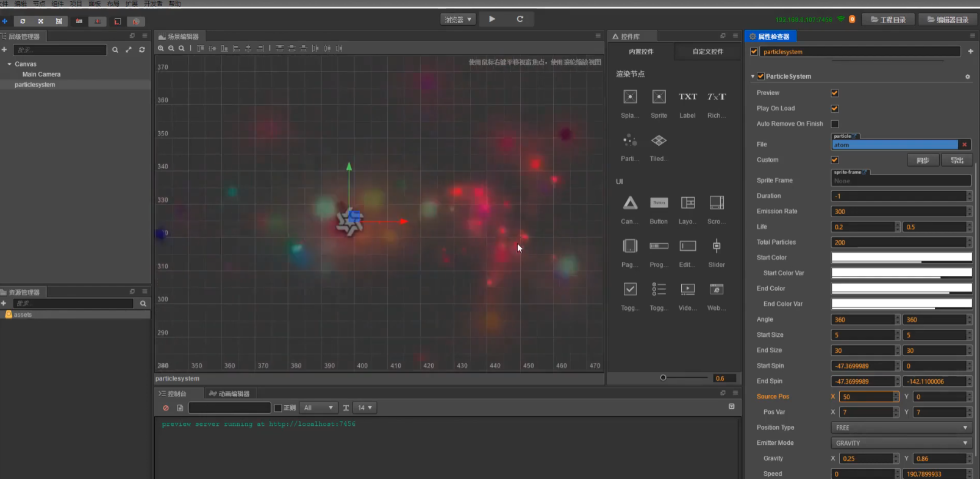Enable Auto Remove On Finish checkbox
The height and width of the screenshot is (479, 980).
point(835,124)
